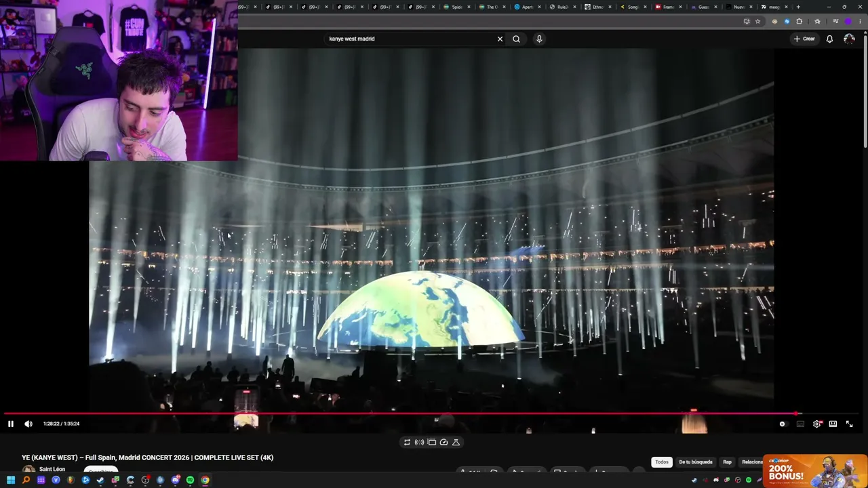
Task: Open the Crear create menu
Action: tap(804, 39)
